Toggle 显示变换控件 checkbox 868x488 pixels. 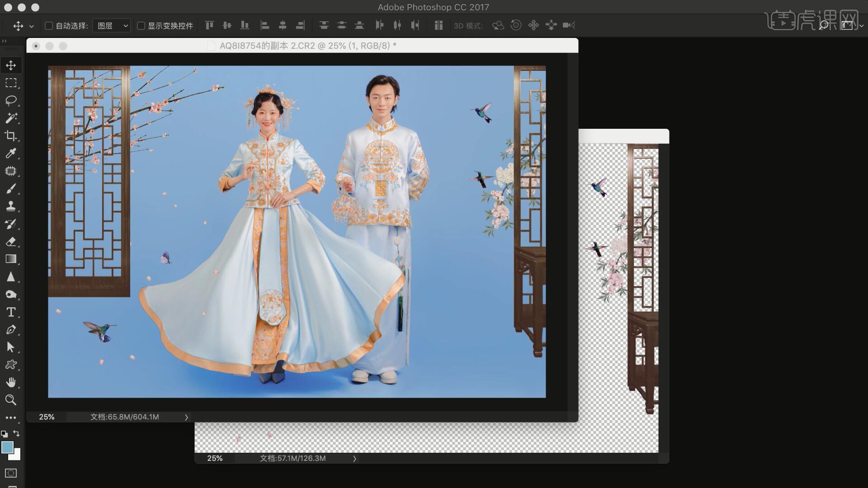coord(141,26)
